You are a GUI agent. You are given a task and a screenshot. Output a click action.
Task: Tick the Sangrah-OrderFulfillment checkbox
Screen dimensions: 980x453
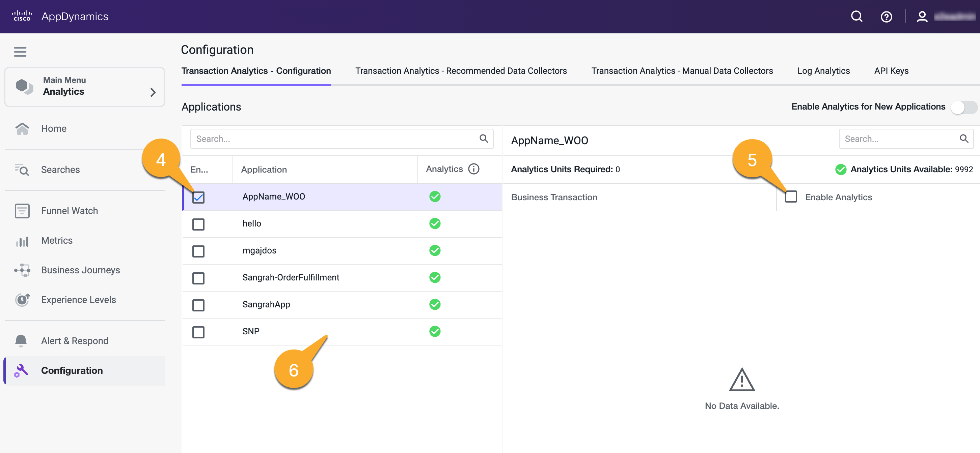pyautogui.click(x=198, y=278)
